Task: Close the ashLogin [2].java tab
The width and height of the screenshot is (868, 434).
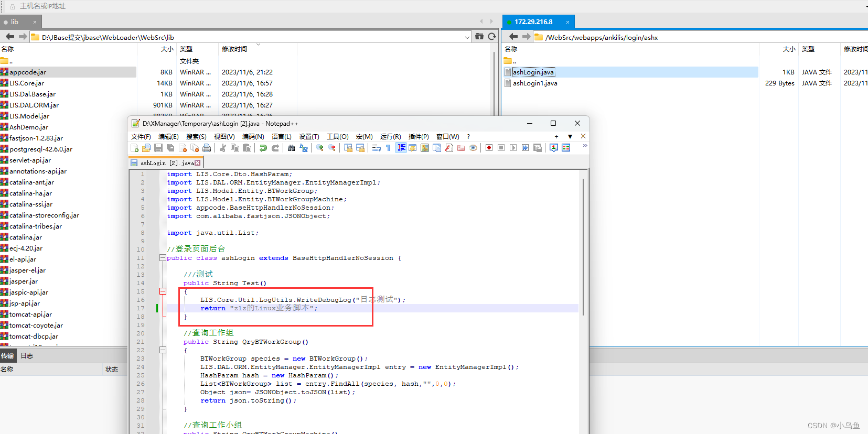Action: 198,163
